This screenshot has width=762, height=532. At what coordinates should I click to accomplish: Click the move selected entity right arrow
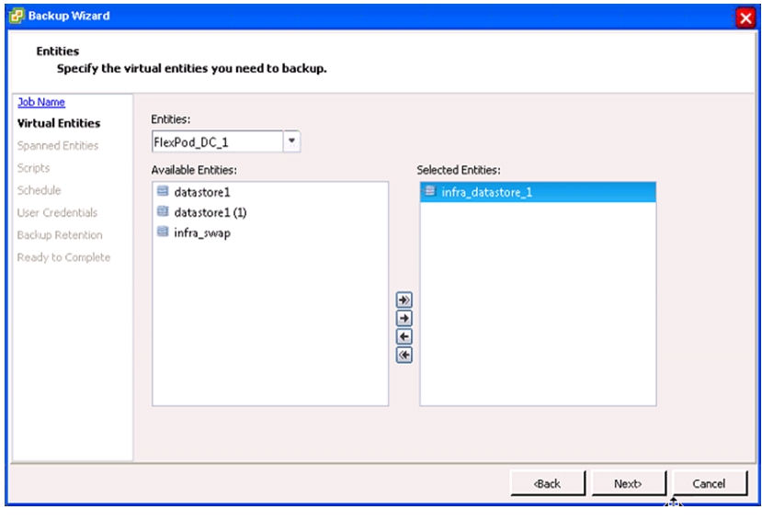click(404, 318)
